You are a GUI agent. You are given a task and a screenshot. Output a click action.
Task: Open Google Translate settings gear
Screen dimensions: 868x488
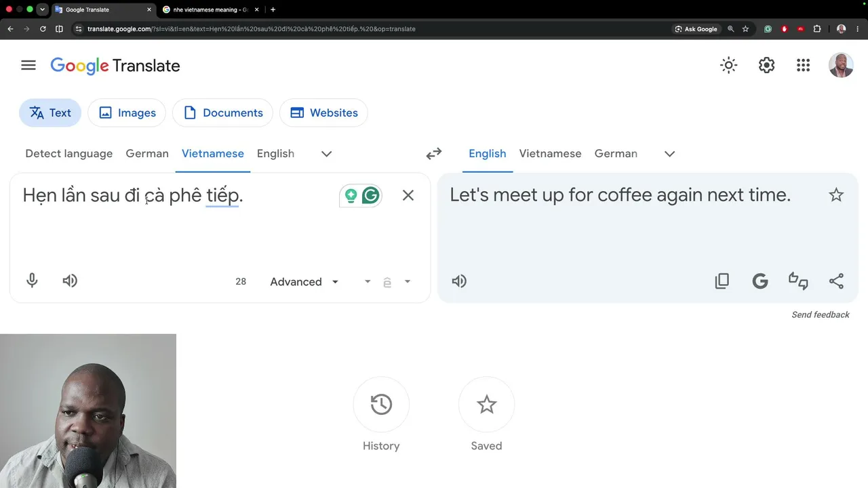766,65
